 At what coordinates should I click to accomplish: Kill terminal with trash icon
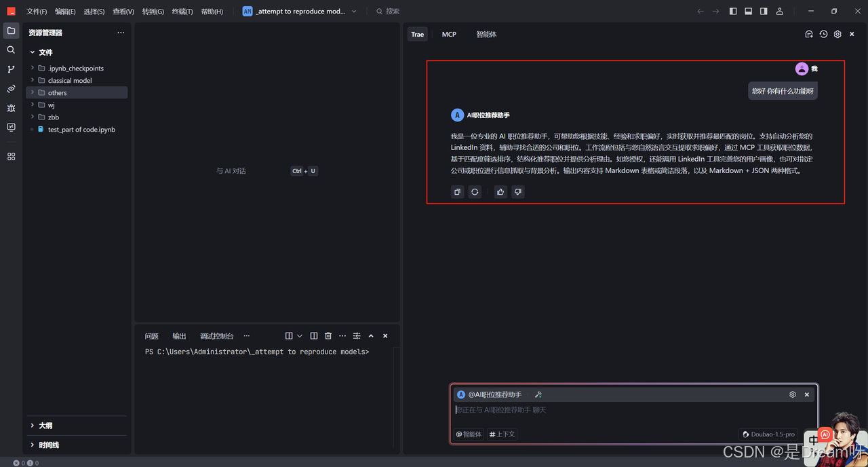point(328,336)
